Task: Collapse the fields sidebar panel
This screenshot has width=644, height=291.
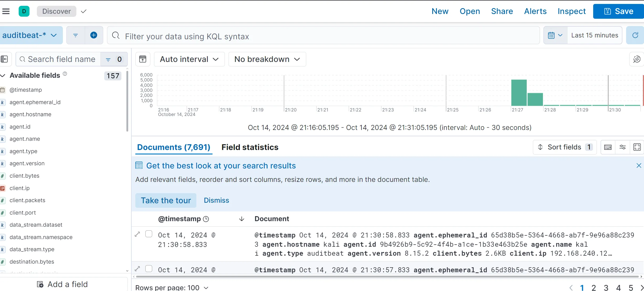Action: [x=4, y=59]
